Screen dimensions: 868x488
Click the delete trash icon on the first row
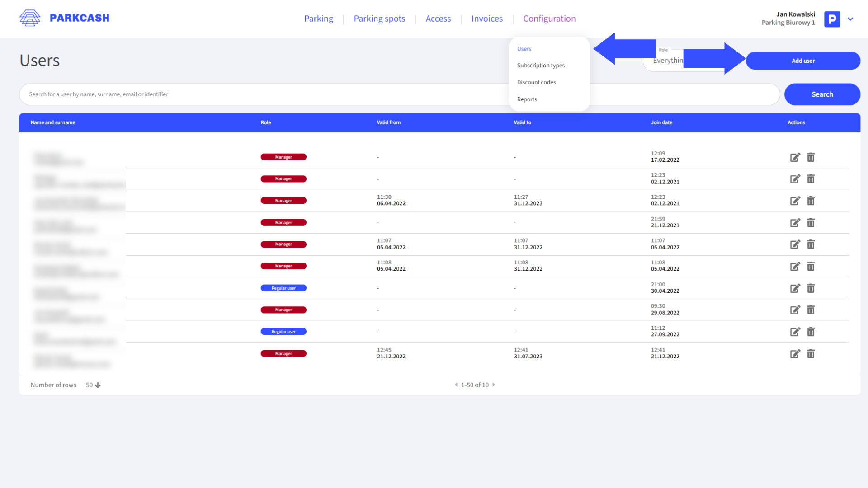click(x=811, y=157)
